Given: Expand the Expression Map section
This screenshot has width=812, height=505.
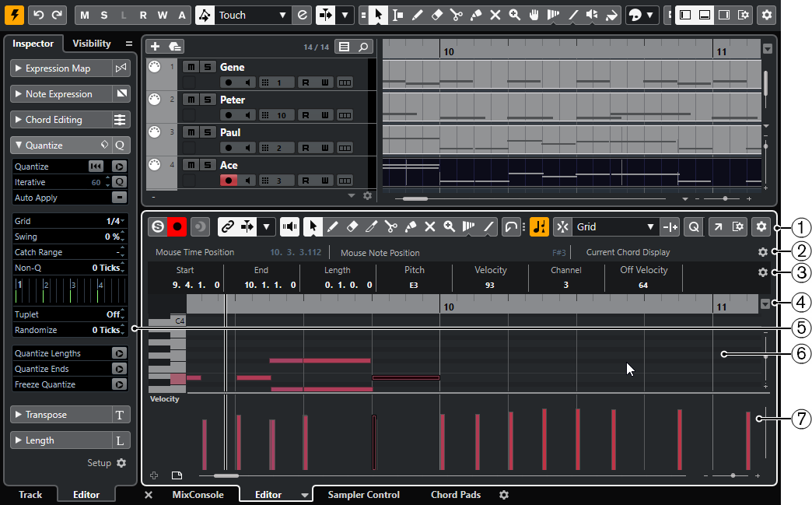Looking at the screenshot, I should point(18,68).
